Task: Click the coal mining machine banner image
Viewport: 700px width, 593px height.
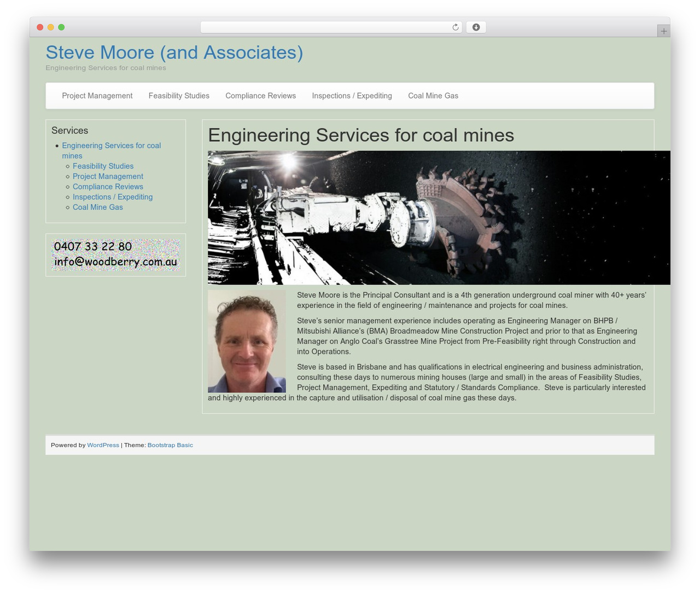Action: [x=439, y=218]
